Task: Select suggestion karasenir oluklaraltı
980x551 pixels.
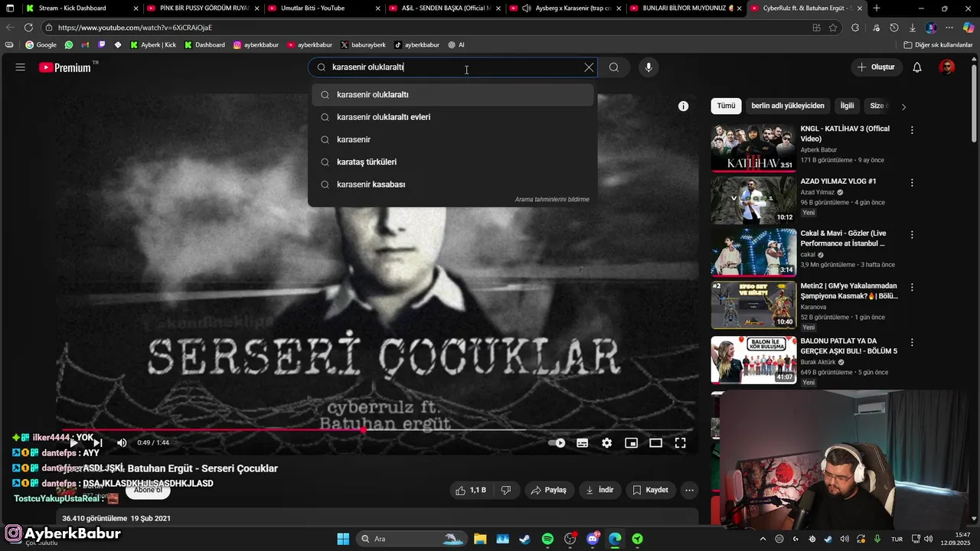Action: pyautogui.click(x=452, y=95)
